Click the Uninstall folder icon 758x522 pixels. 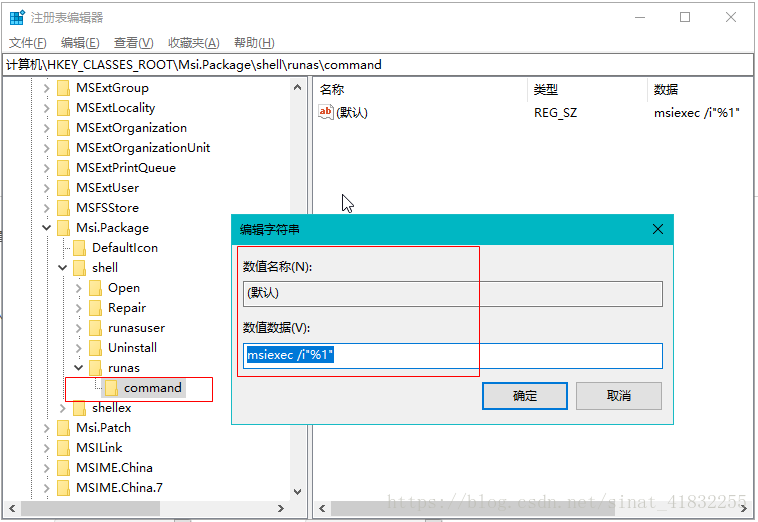(x=95, y=348)
